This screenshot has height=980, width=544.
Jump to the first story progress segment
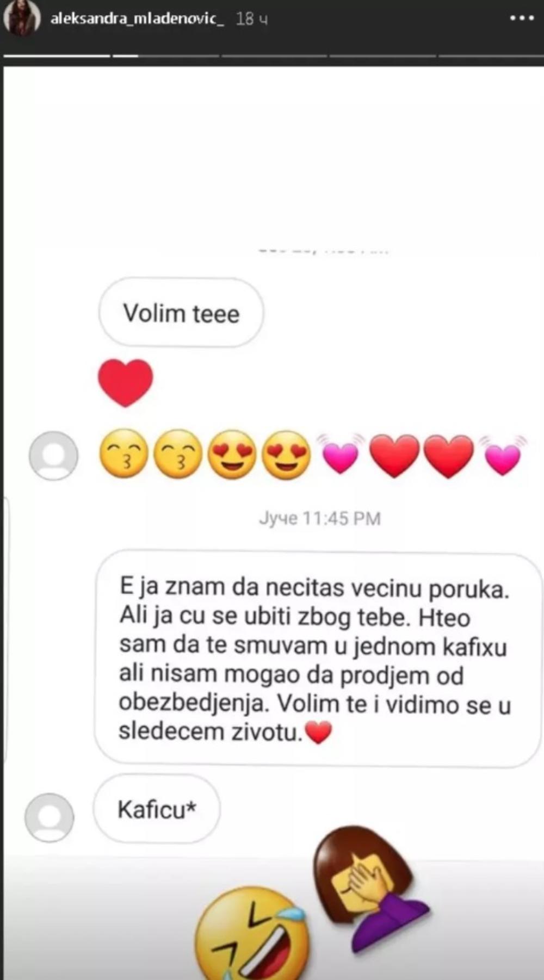click(57, 55)
